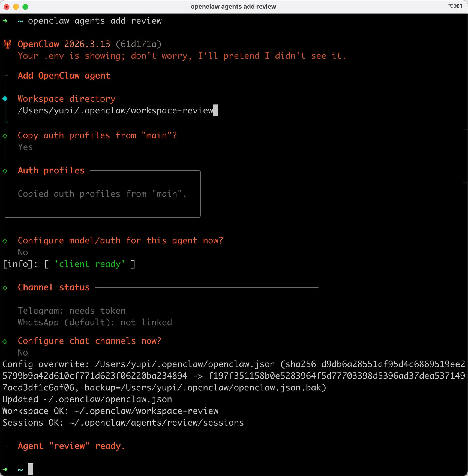The image size is (468, 476).
Task: Click the cursor block after the workspace-review path
Action: (x=216, y=110)
